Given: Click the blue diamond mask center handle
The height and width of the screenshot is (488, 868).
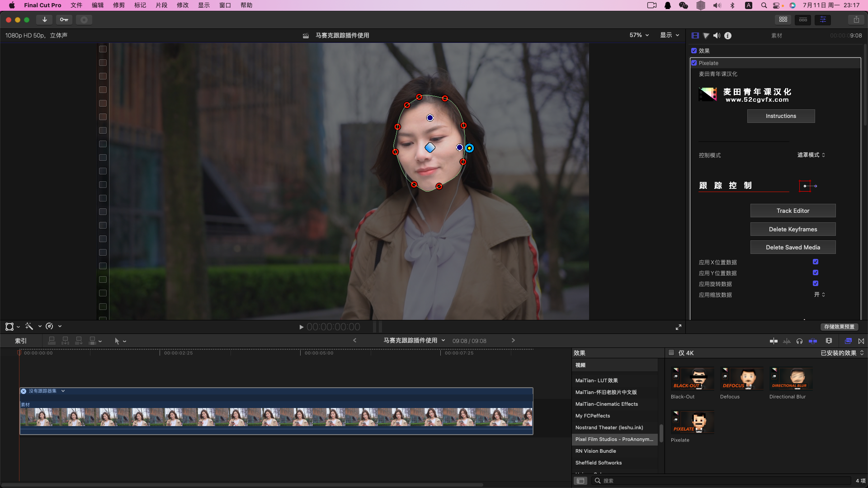Looking at the screenshot, I should pos(430,147).
